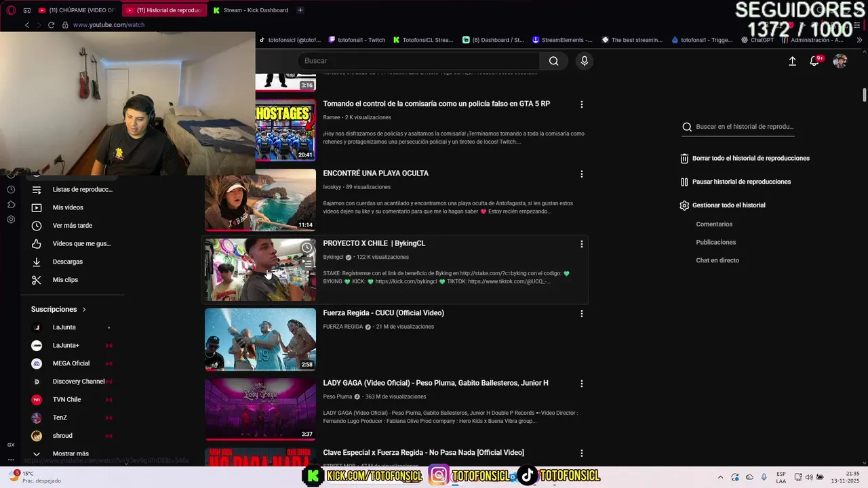Open Publicaciones history link
Image resolution: width=868 pixels, height=488 pixels.
click(x=715, y=242)
